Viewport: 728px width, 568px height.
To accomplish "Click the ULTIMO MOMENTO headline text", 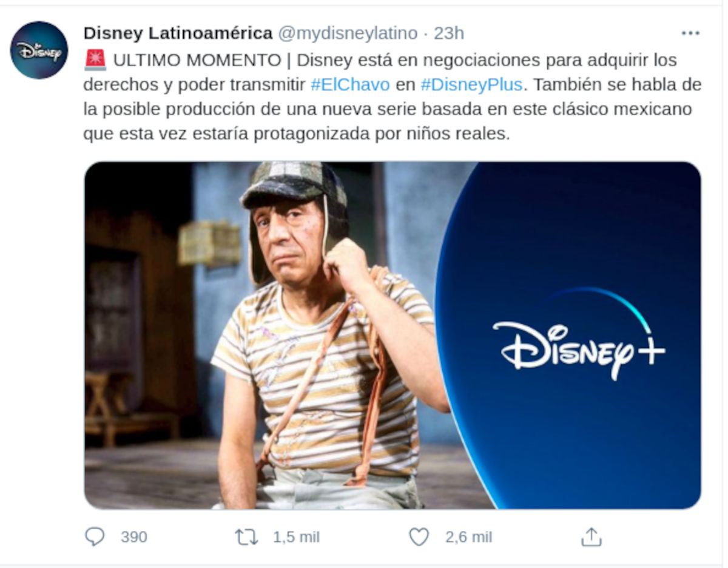I will click(x=197, y=60).
